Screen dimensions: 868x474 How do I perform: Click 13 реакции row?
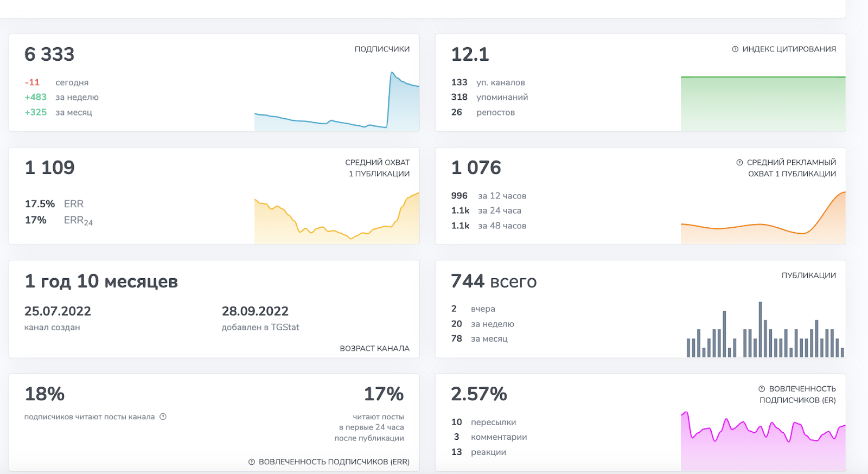coord(478,452)
